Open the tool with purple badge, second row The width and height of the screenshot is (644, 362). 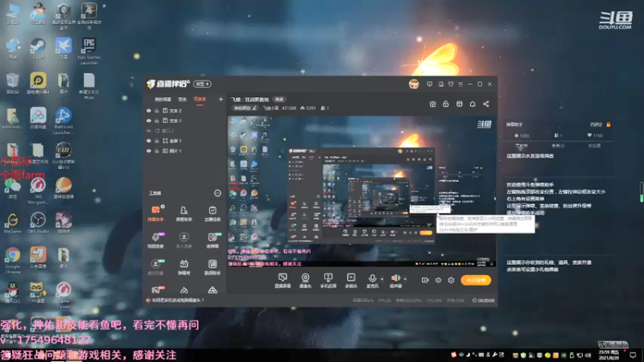tap(155, 240)
